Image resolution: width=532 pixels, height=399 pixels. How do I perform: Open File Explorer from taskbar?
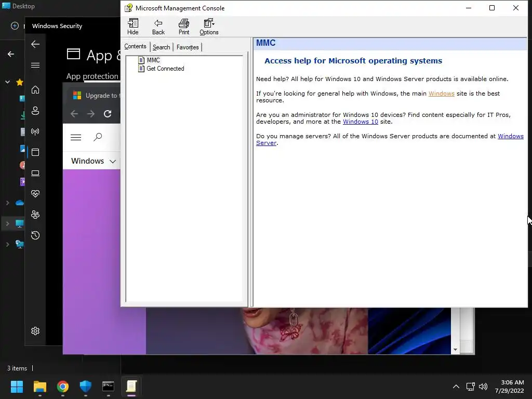tap(39, 387)
